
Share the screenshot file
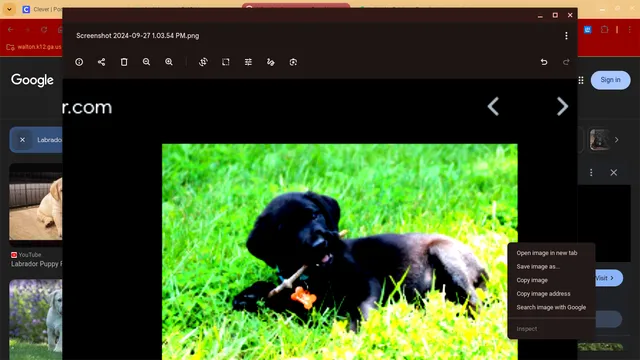coord(102,62)
